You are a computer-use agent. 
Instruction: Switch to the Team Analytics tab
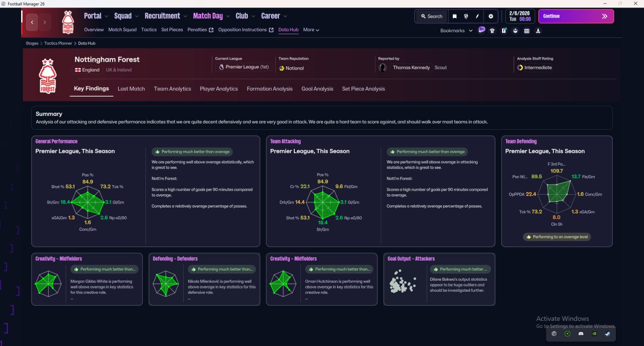pyautogui.click(x=173, y=89)
